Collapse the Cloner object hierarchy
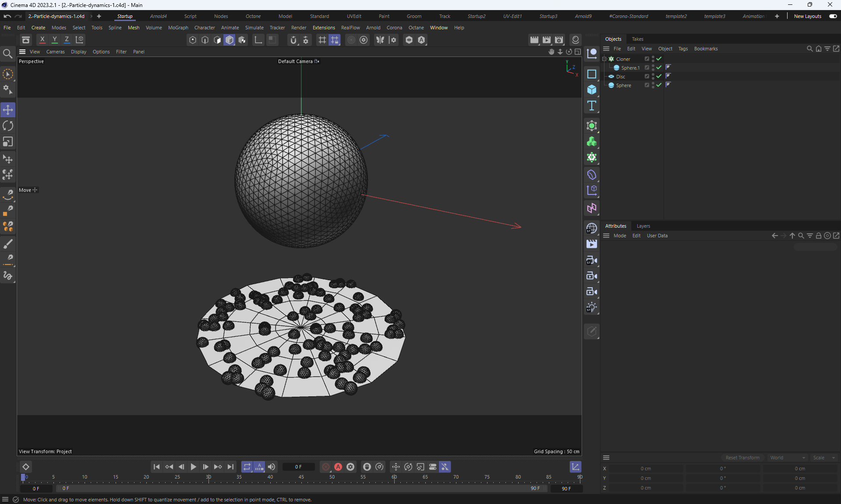Image resolution: width=841 pixels, height=504 pixels. pos(604,59)
